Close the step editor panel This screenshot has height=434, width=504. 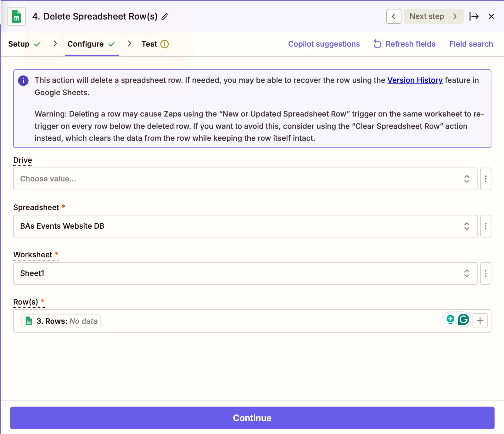point(491,16)
